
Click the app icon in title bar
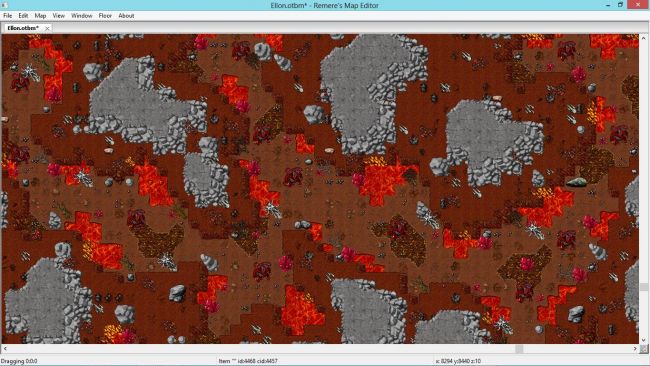click(x=5, y=5)
